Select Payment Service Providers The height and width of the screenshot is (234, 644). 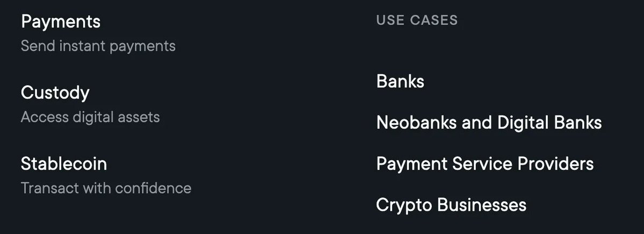coord(485,164)
